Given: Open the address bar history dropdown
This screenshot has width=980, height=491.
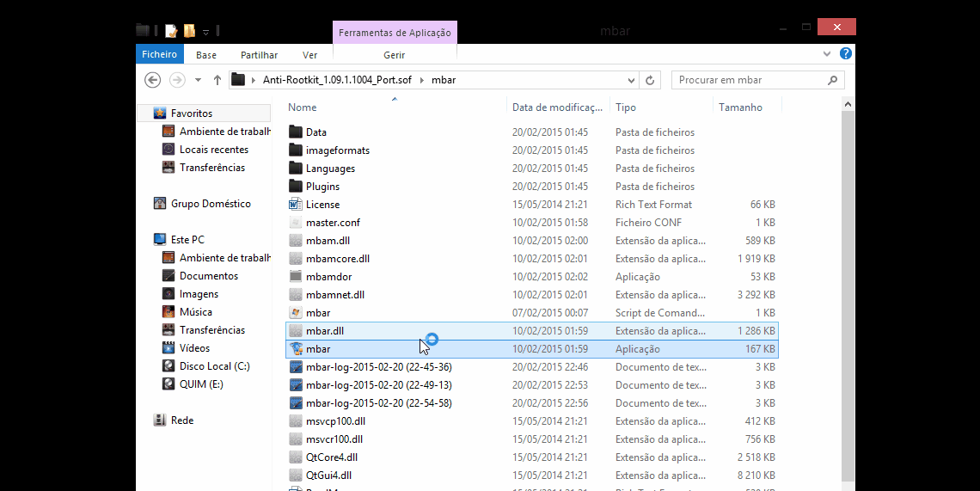Looking at the screenshot, I should (x=632, y=80).
